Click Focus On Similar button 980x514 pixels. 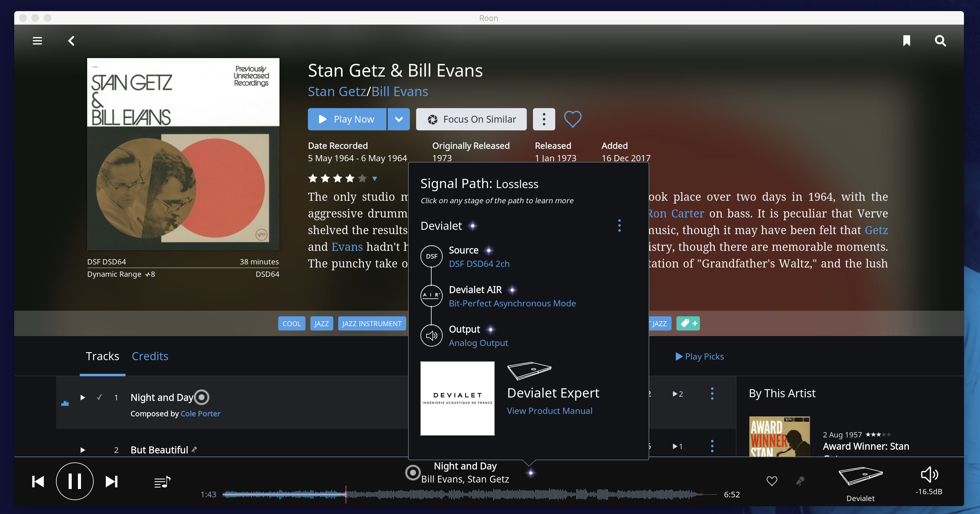tap(471, 119)
